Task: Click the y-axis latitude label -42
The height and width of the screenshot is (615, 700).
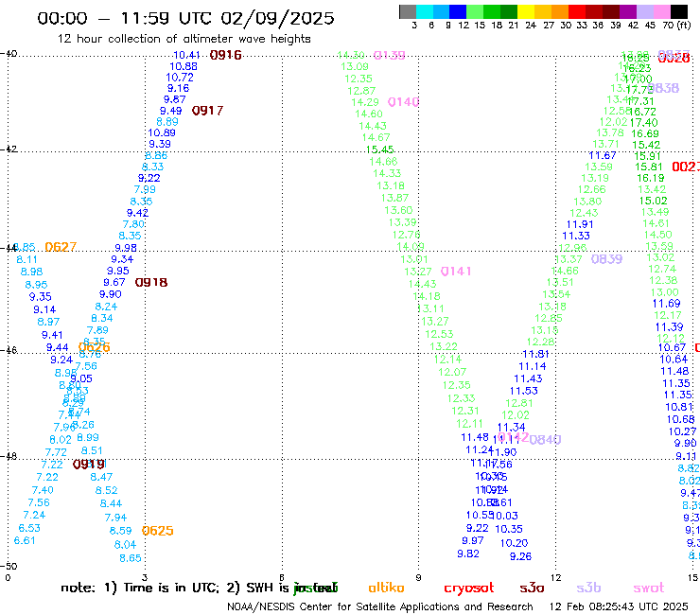Action: coord(9,149)
